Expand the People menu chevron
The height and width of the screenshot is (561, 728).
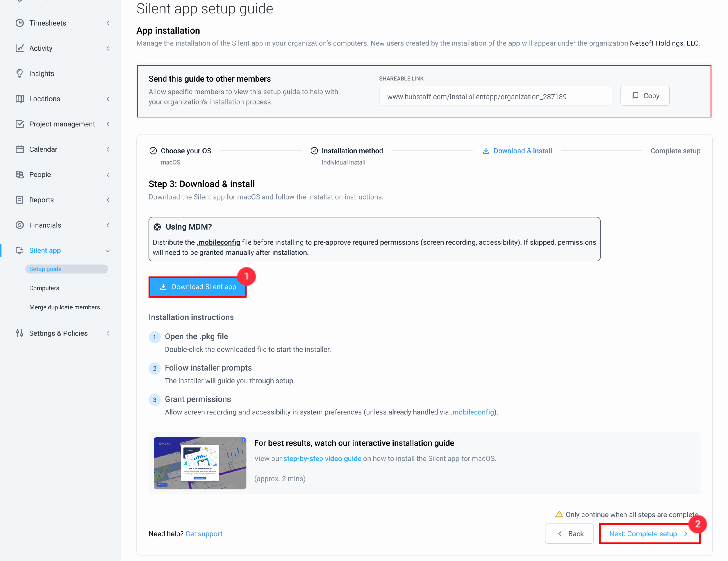click(x=108, y=174)
